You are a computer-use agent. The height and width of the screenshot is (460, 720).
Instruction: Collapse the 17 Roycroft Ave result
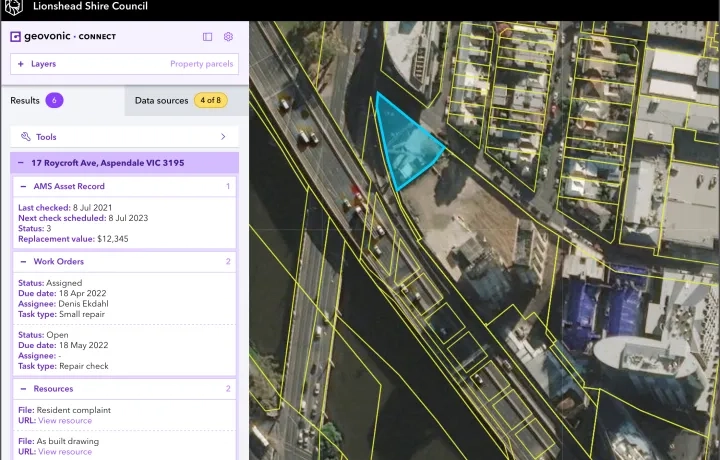(21, 163)
